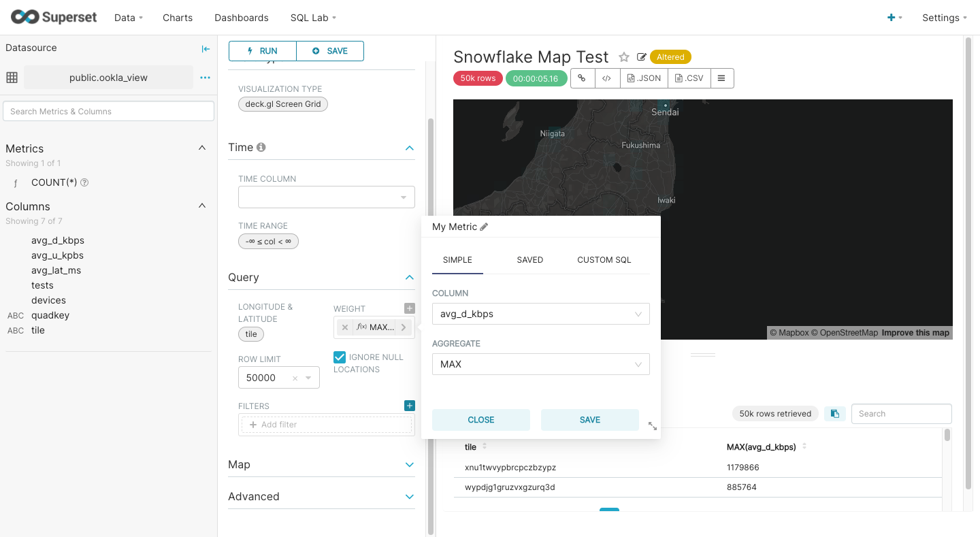Open the Column dropdown showing avg_d_kbps
This screenshot has height=537, width=980.
point(540,314)
